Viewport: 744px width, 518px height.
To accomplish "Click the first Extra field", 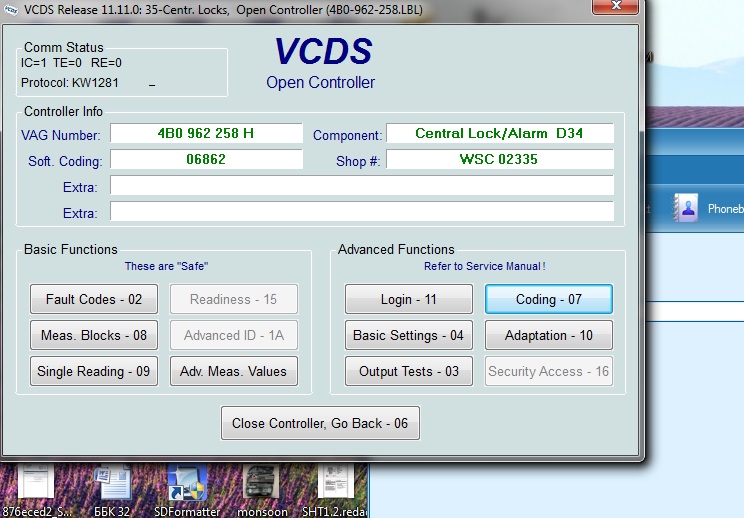I will (x=362, y=185).
